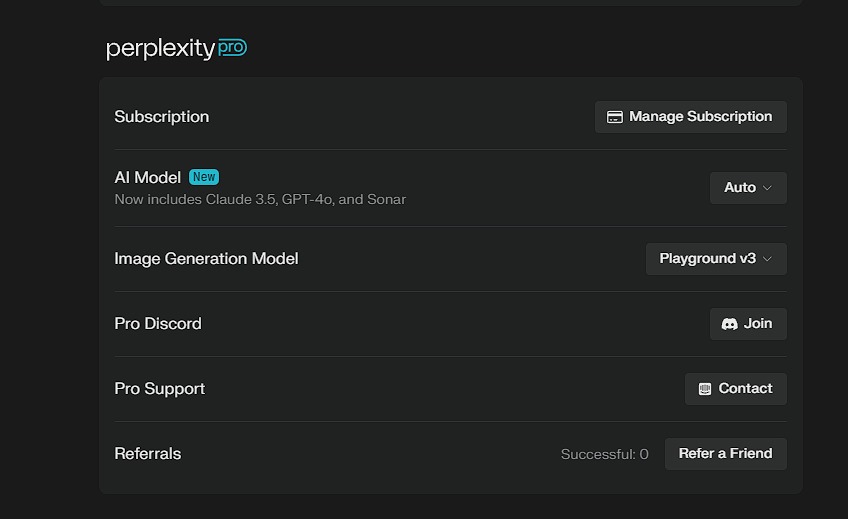Open the Auto AI model dropdown
The image size is (848, 519).
pyautogui.click(x=748, y=188)
